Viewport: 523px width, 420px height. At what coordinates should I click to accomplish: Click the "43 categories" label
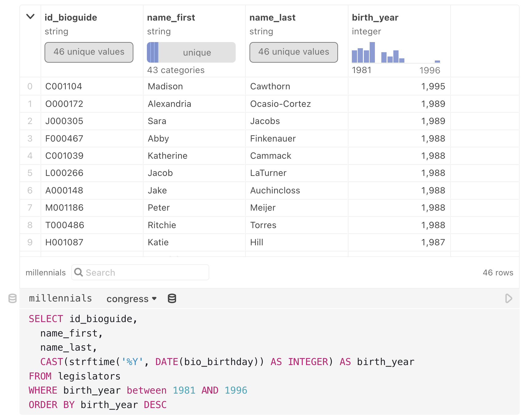coord(175,70)
